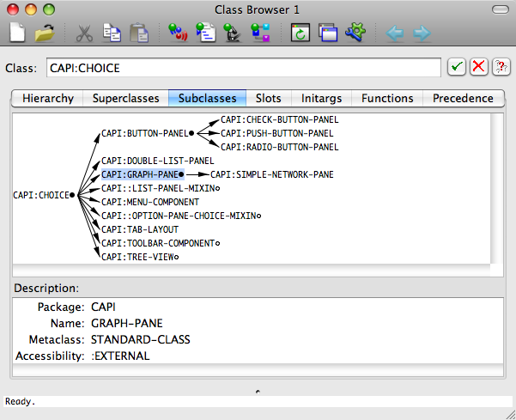Click the Clone window icon
Screen dimensions: 516x420
pos(328,33)
